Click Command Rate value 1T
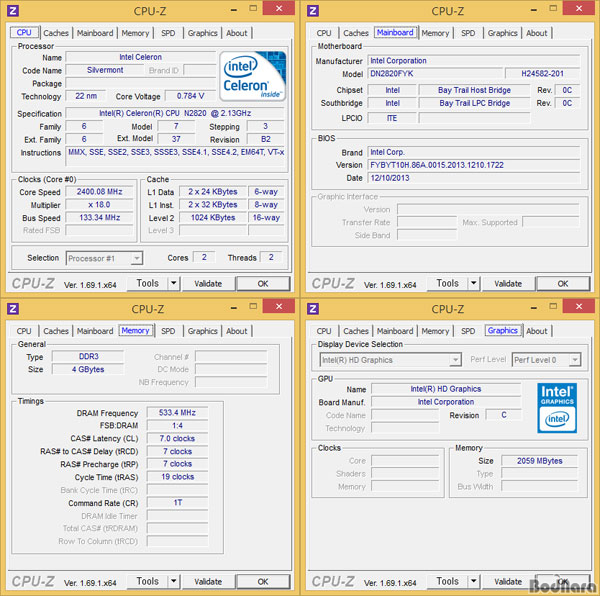Viewport: 600px width, 596px height. pyautogui.click(x=177, y=503)
